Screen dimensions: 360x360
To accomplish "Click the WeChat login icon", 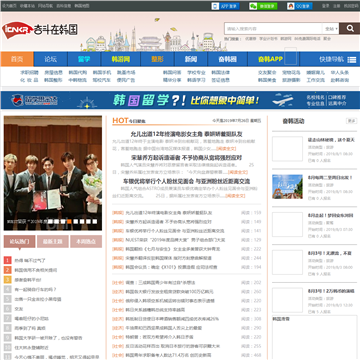I will tap(253, 6).
